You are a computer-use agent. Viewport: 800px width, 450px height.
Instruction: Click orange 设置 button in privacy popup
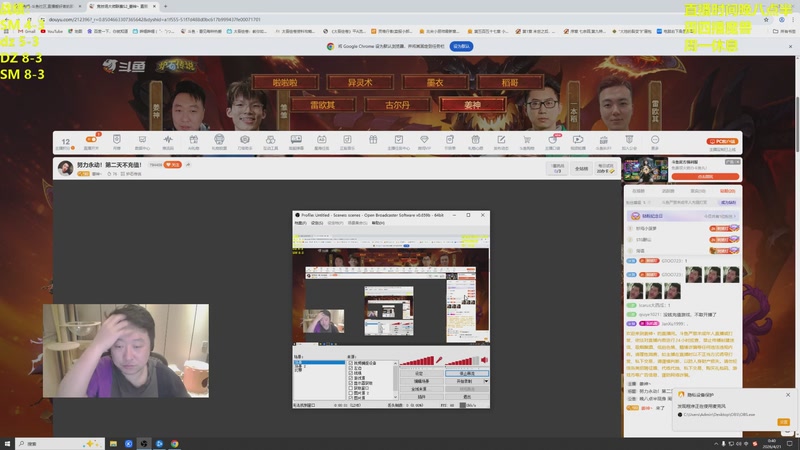(x=783, y=422)
